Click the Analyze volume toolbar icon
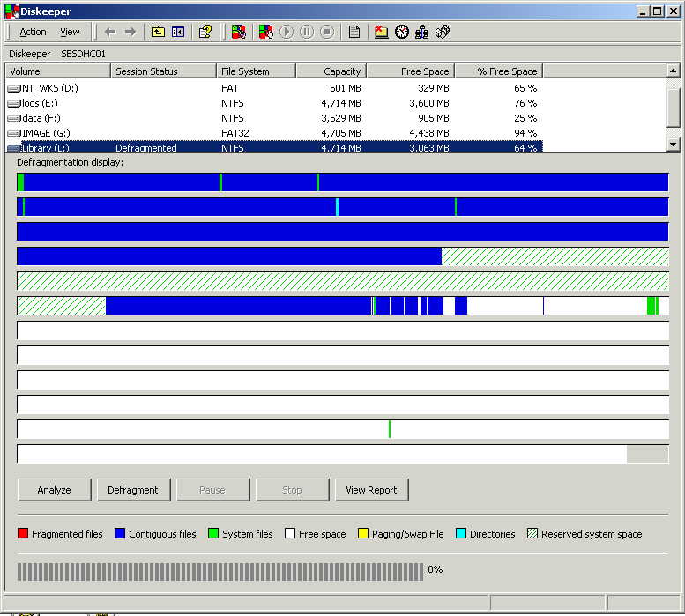 pos(239,32)
